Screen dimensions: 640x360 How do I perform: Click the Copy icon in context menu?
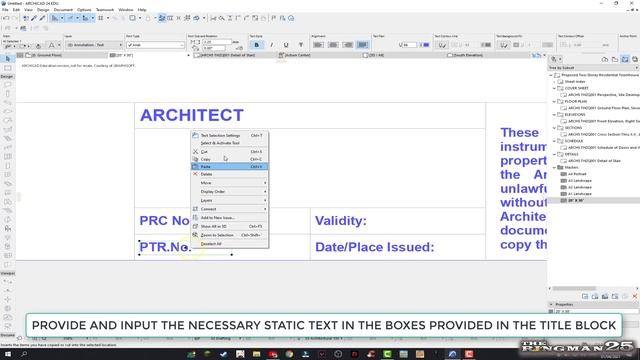click(x=195, y=159)
